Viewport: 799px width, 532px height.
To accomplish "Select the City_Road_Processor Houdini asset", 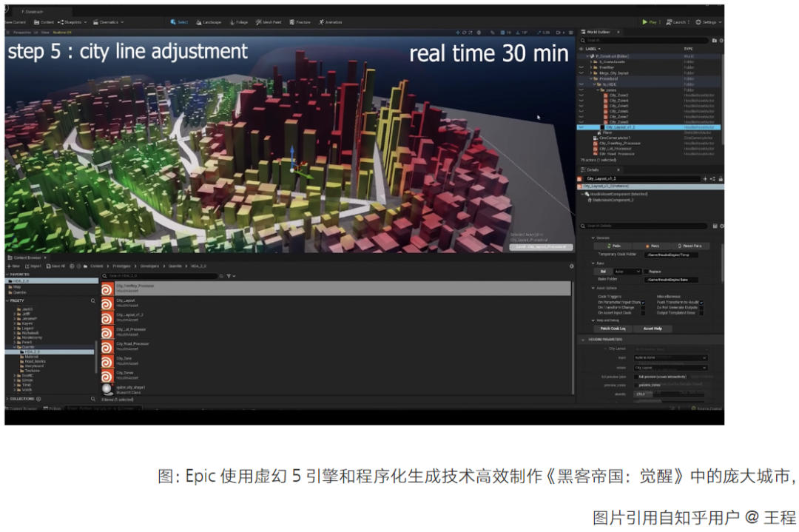I will click(x=335, y=347).
